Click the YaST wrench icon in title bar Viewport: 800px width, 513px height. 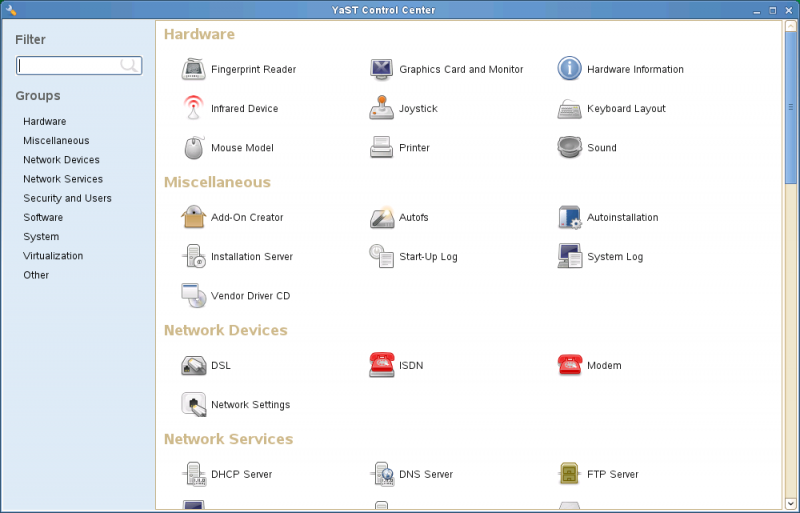click(10, 10)
